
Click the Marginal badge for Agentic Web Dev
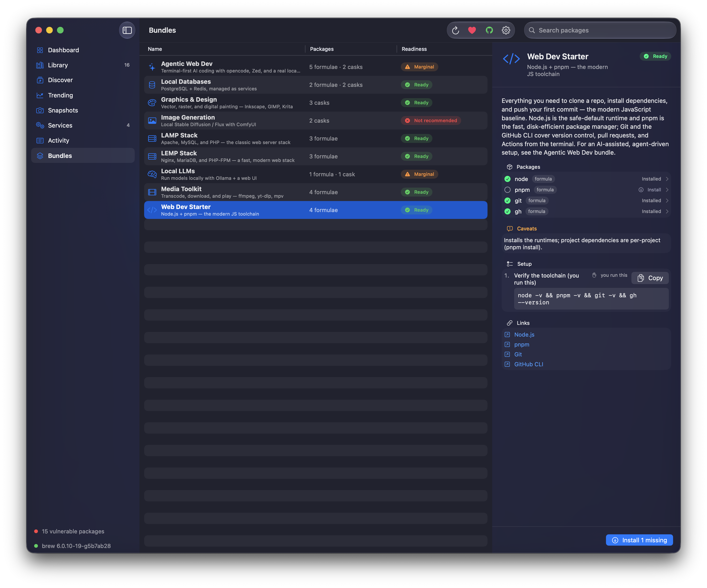click(x=419, y=67)
